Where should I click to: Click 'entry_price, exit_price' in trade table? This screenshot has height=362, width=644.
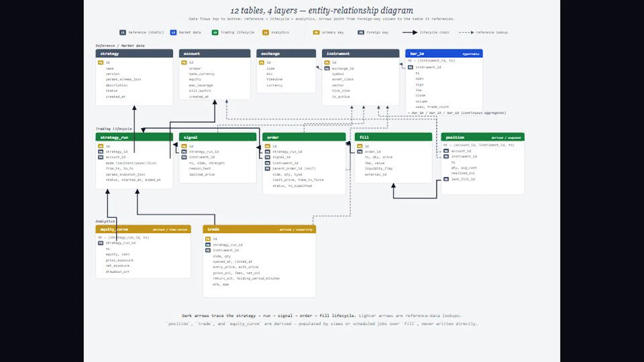[235, 267]
